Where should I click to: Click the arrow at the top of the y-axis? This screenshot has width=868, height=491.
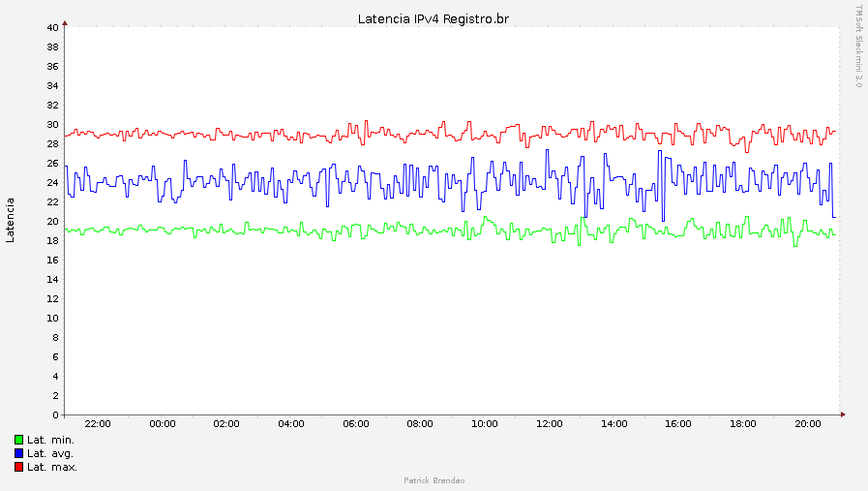point(65,20)
